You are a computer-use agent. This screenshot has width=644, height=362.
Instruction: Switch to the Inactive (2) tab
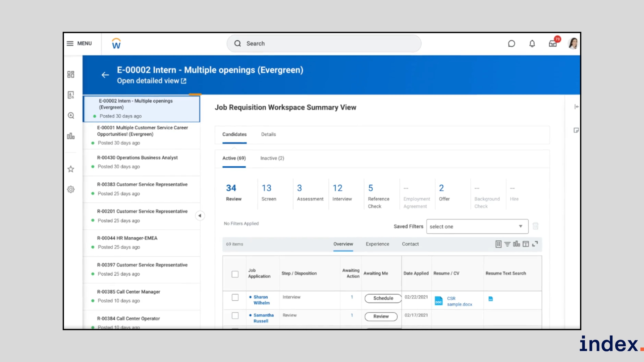(x=272, y=158)
